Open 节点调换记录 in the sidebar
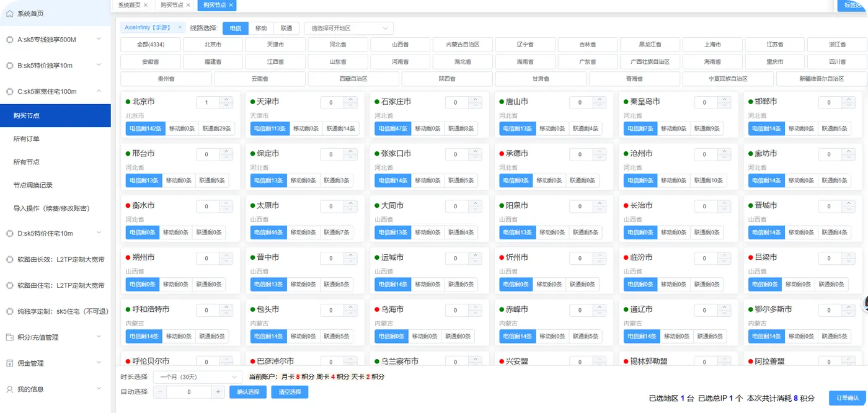The image size is (868, 413). point(33,185)
